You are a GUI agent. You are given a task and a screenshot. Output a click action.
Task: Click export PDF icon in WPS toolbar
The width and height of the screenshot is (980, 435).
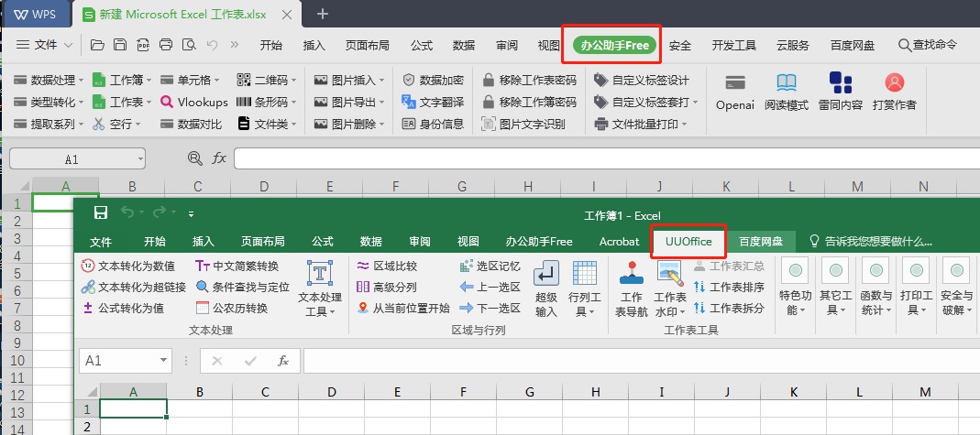(143, 44)
